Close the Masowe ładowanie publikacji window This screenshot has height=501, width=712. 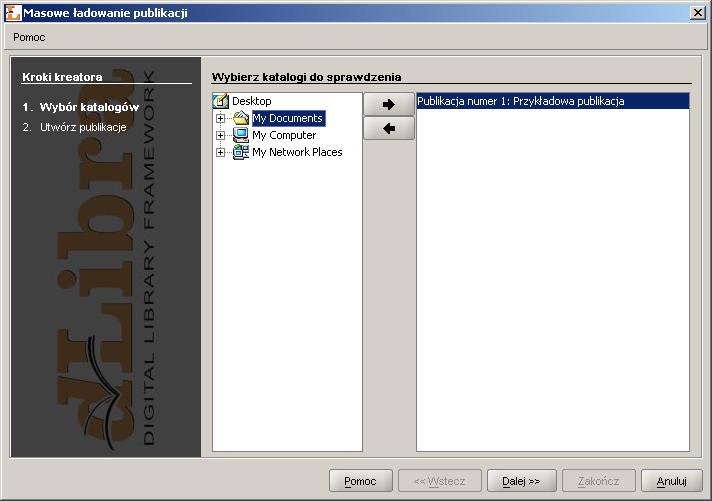(x=697, y=13)
